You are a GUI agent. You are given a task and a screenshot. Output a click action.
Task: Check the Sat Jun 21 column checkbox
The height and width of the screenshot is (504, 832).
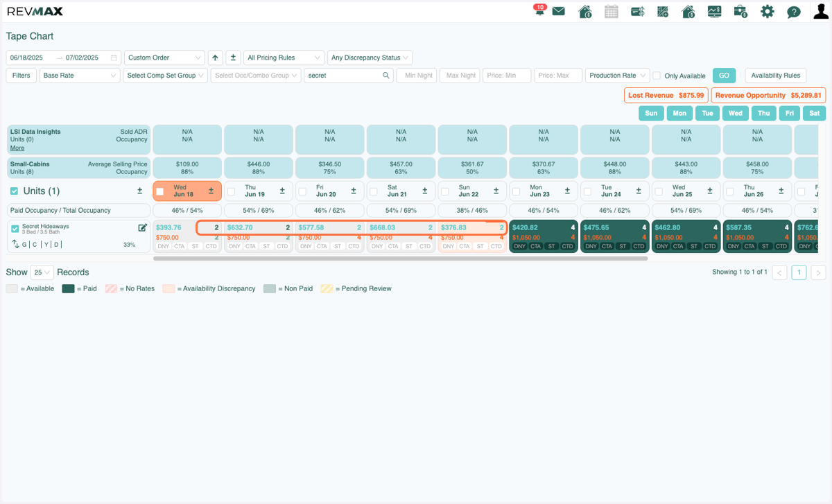[374, 192]
